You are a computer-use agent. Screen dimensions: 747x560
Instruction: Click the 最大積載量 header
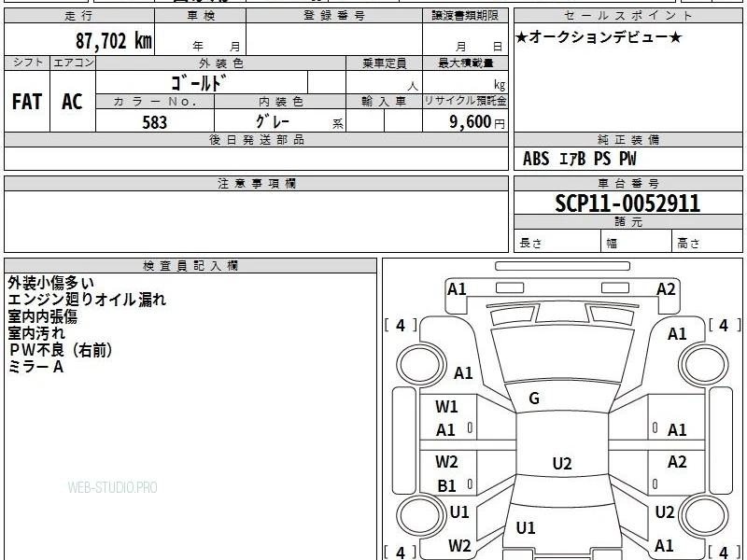pyautogui.click(x=465, y=63)
